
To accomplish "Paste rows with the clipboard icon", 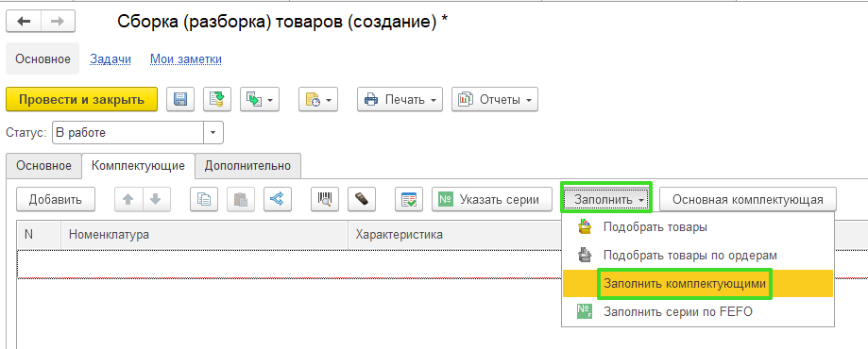I will 240,200.
